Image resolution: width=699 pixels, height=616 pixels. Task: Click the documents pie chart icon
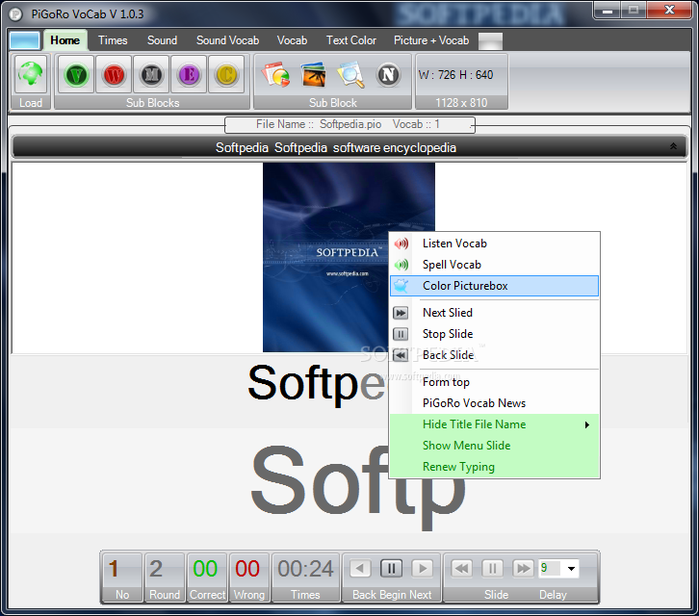pos(276,74)
